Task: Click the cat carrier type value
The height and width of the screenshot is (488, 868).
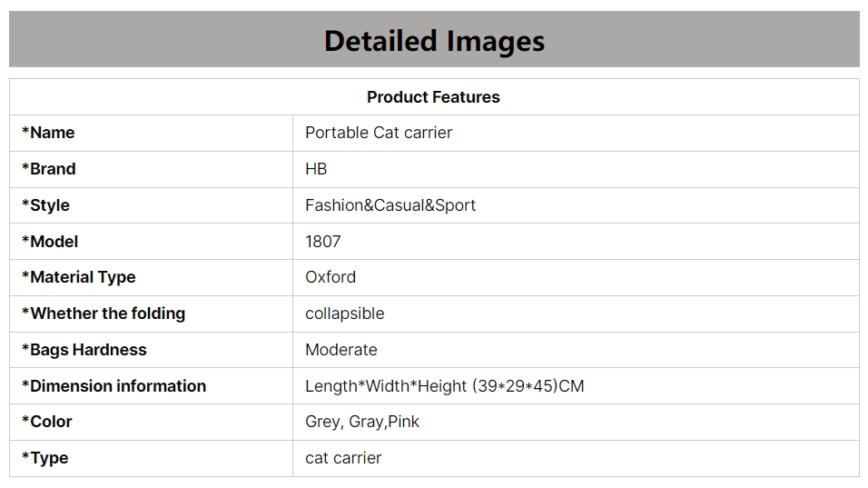Action: click(x=343, y=458)
